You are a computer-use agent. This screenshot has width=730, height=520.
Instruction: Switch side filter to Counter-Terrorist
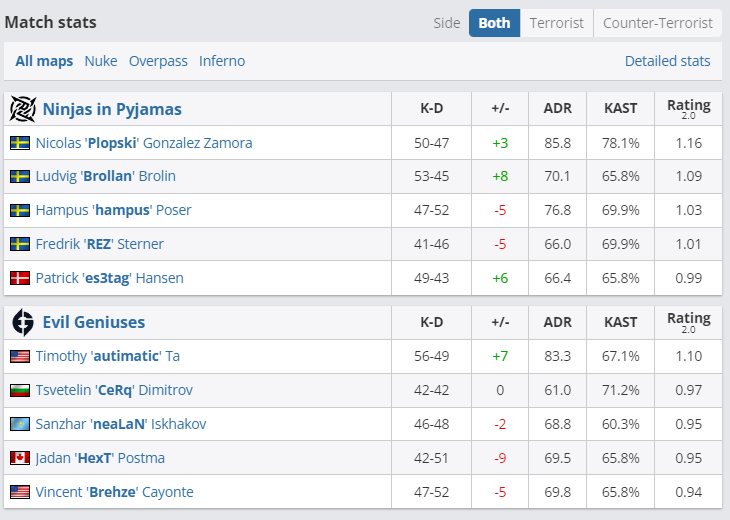[x=658, y=23]
